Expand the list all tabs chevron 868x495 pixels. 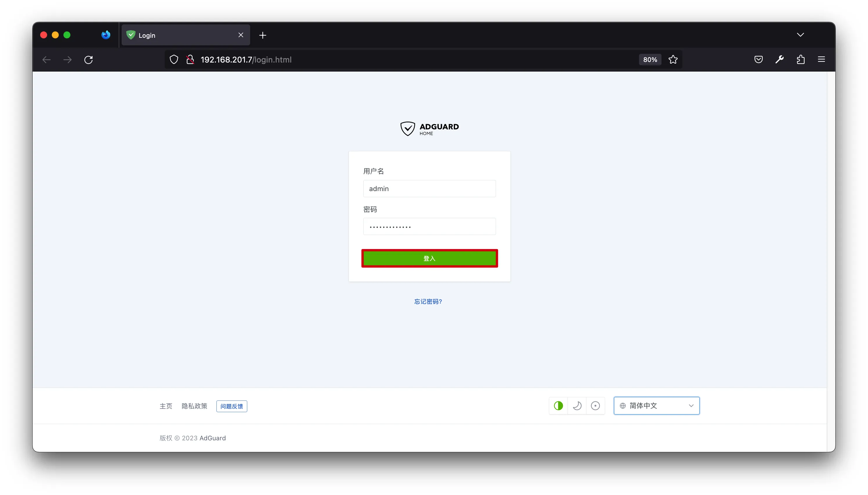[x=800, y=35]
